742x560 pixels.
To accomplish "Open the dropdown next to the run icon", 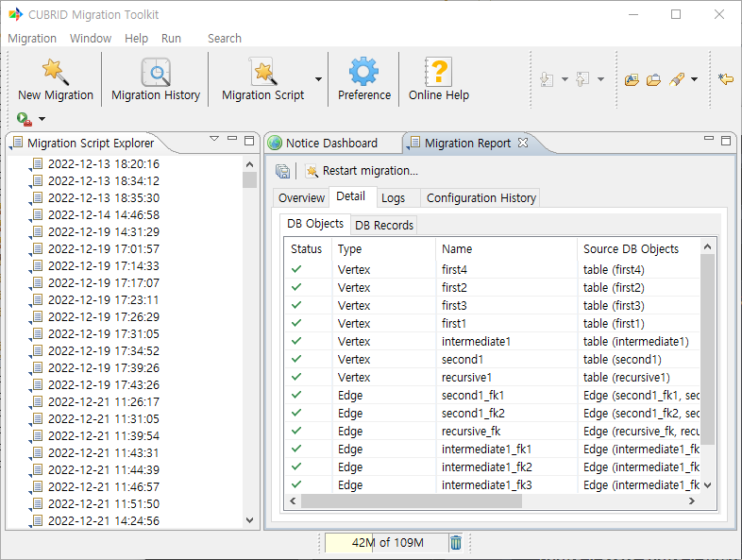I will [x=42, y=120].
